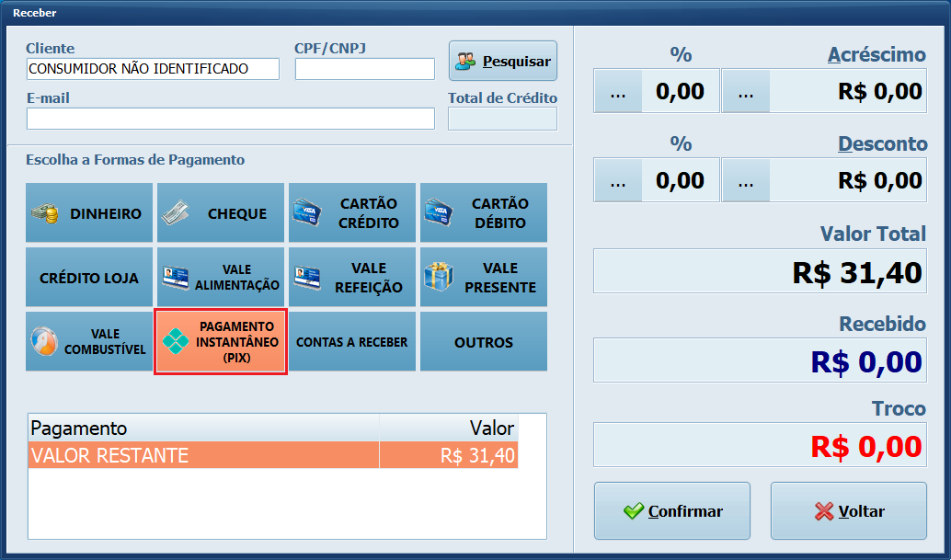The height and width of the screenshot is (560, 951).
Task: Click Voltar to cancel and go back
Action: pyautogui.click(x=848, y=510)
